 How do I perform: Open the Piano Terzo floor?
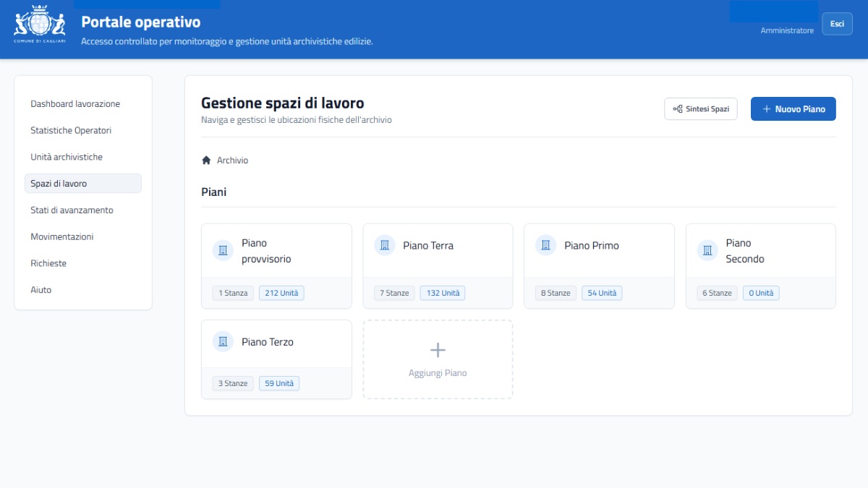click(276, 359)
